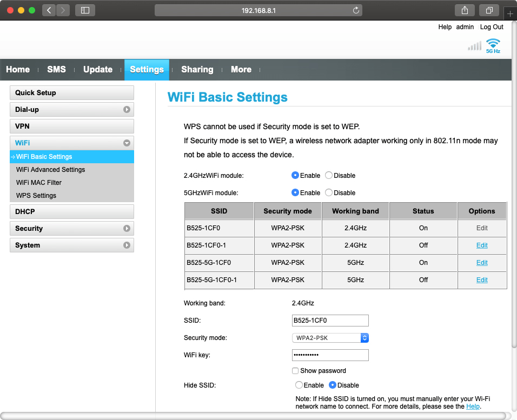Check the Show password checkbox
Screen dimensions: 517x420
[x=295, y=371]
